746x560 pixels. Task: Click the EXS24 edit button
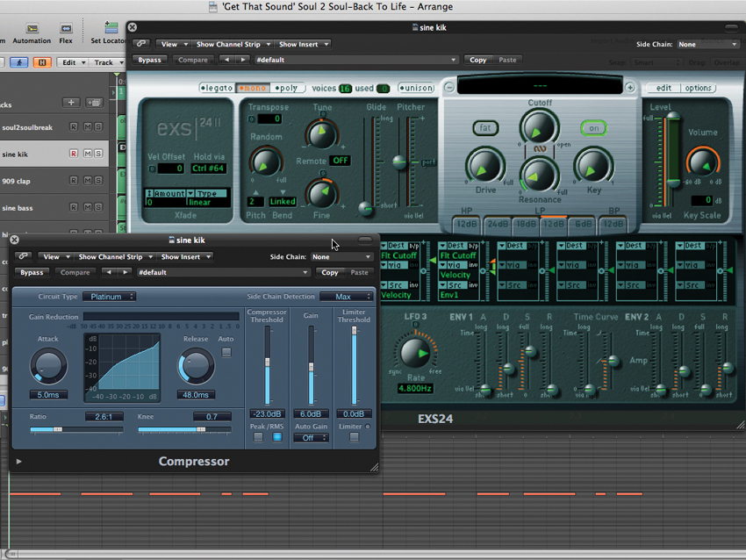pos(664,88)
